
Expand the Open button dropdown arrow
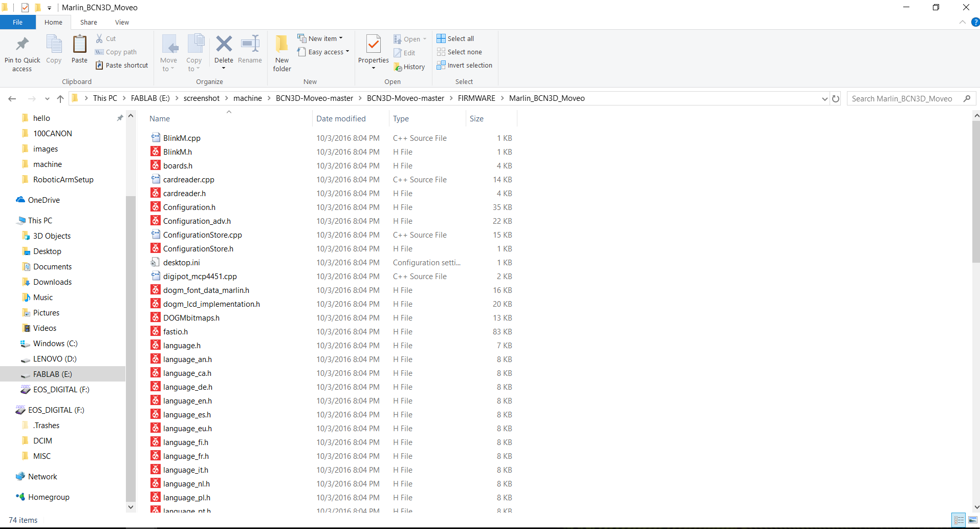pyautogui.click(x=425, y=39)
